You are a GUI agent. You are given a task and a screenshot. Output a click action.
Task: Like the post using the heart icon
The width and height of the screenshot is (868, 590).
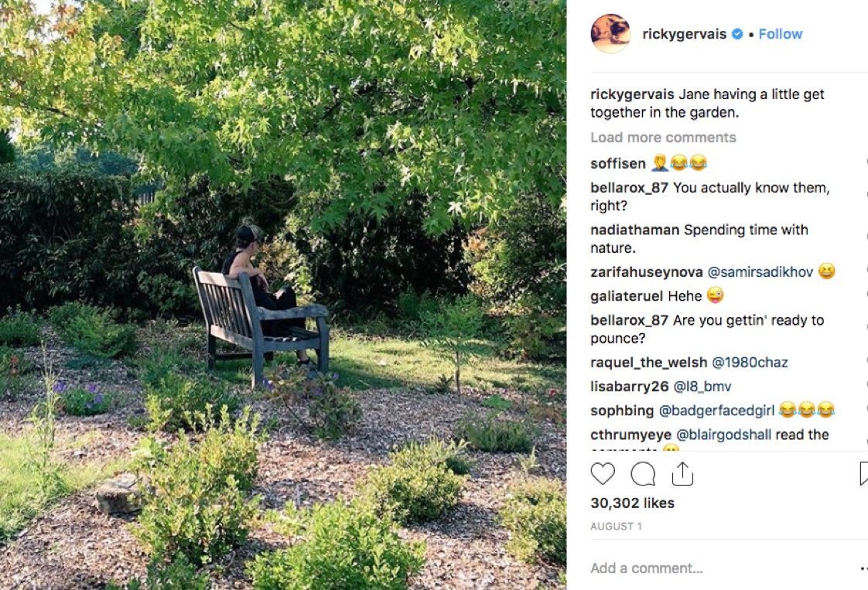coord(603,474)
